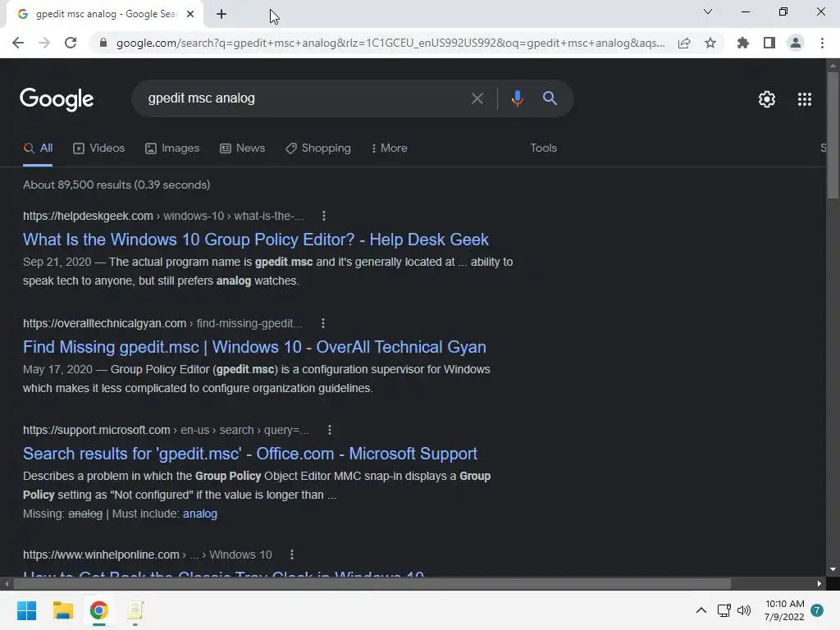Screen dimensions: 840x630
Task: Switch to the Images tab
Action: pos(172,148)
